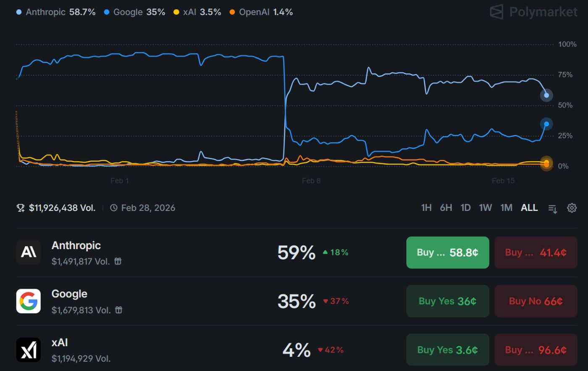Click clock icon beside Feb 28, 2026

click(114, 208)
